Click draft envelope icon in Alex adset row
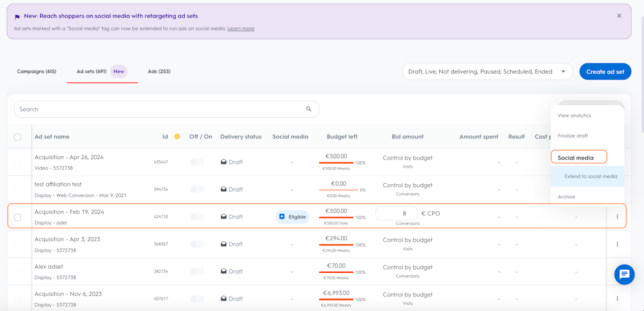 tap(223, 271)
